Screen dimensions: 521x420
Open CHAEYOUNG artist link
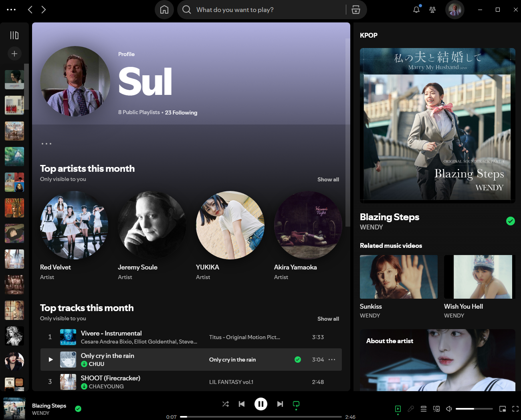[x=106, y=386]
